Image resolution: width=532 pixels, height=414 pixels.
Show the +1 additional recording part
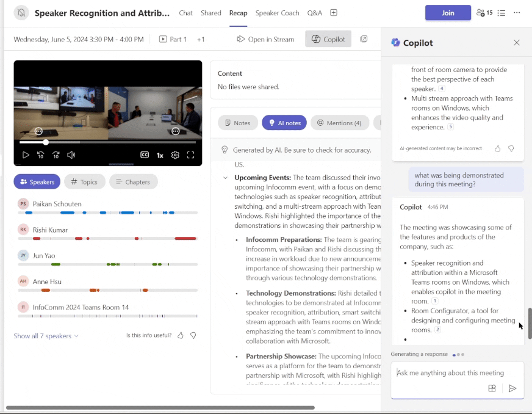[x=201, y=40]
